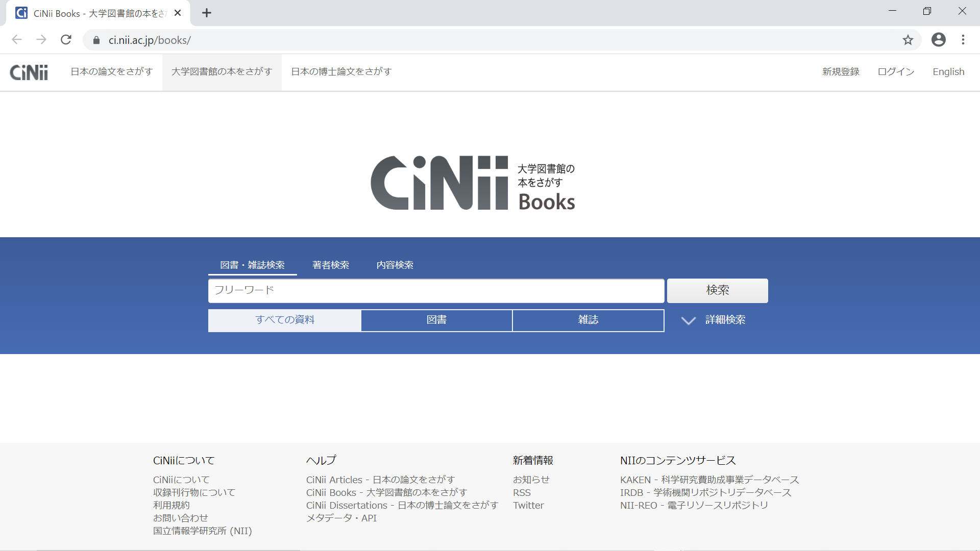Click ログイン link

coord(896,72)
